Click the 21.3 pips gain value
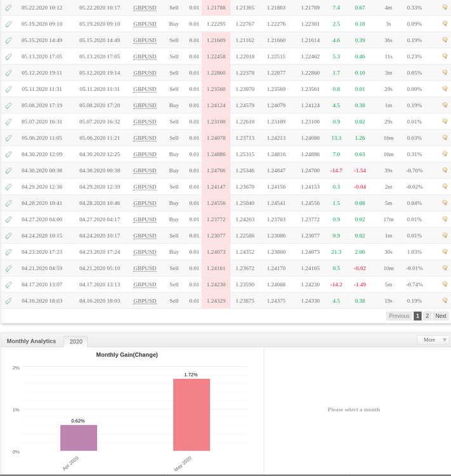The height and width of the screenshot is (476, 451). 336,252
